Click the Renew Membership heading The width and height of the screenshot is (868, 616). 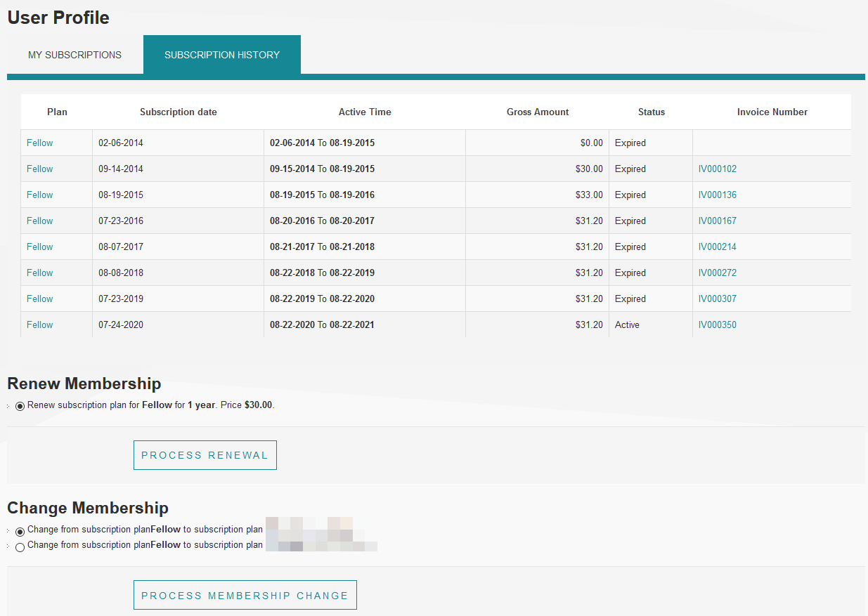pos(84,384)
